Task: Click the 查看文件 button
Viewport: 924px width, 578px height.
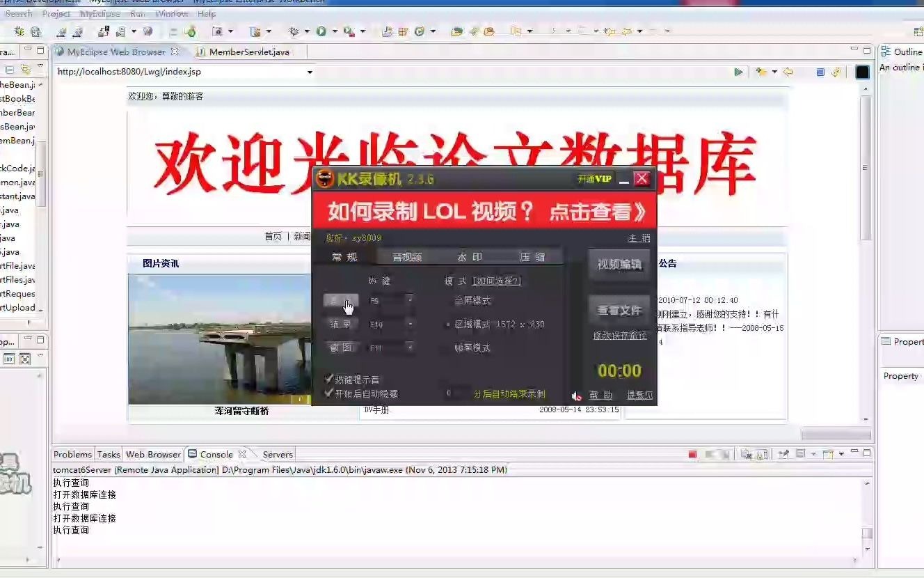Action: tap(619, 311)
